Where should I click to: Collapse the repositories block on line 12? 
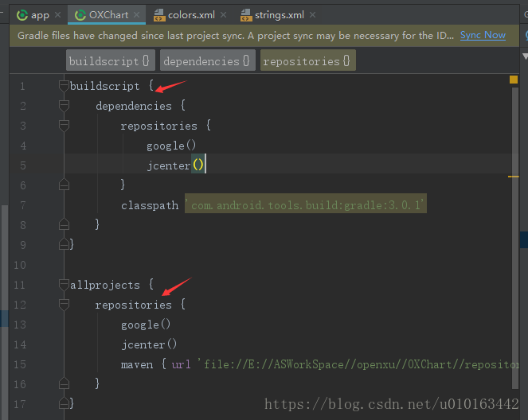point(64,305)
